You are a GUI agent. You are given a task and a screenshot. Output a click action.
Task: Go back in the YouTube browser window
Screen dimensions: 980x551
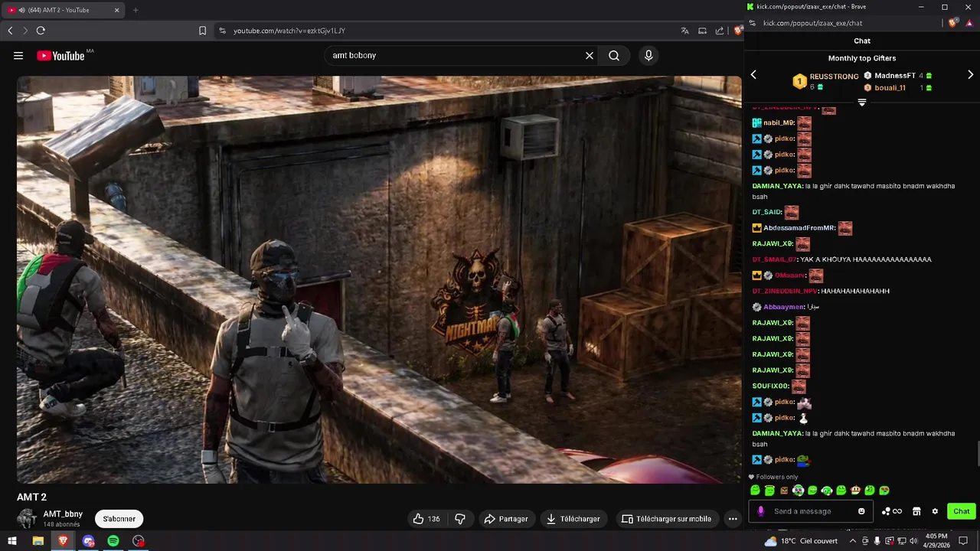[10, 31]
